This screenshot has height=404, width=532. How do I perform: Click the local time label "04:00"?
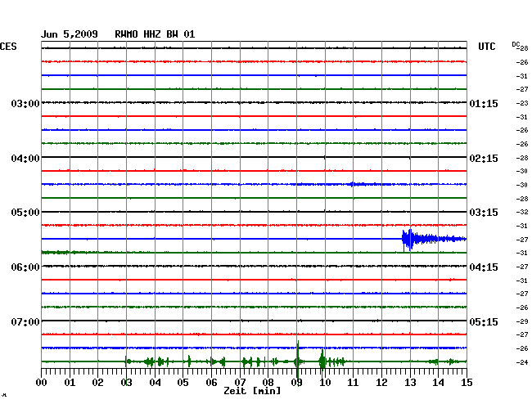25,159
